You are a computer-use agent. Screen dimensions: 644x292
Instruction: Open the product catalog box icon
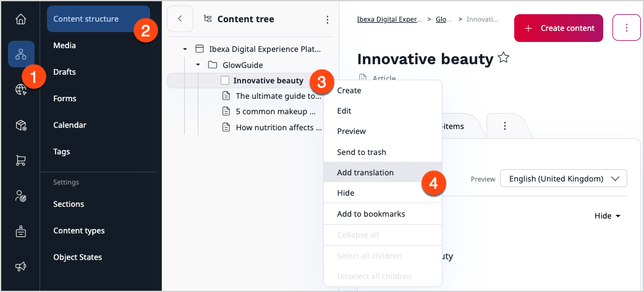coord(21,125)
